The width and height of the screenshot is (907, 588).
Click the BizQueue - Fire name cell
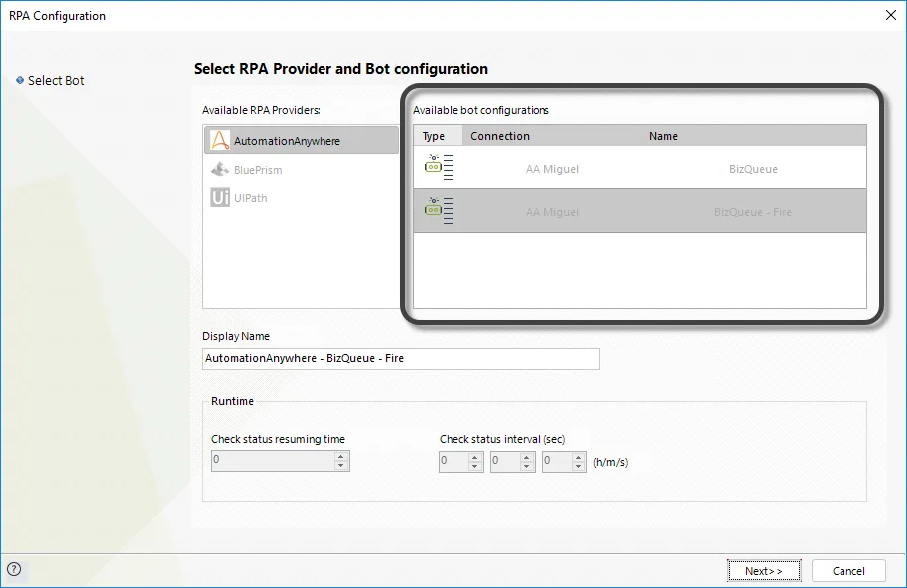coord(753,212)
